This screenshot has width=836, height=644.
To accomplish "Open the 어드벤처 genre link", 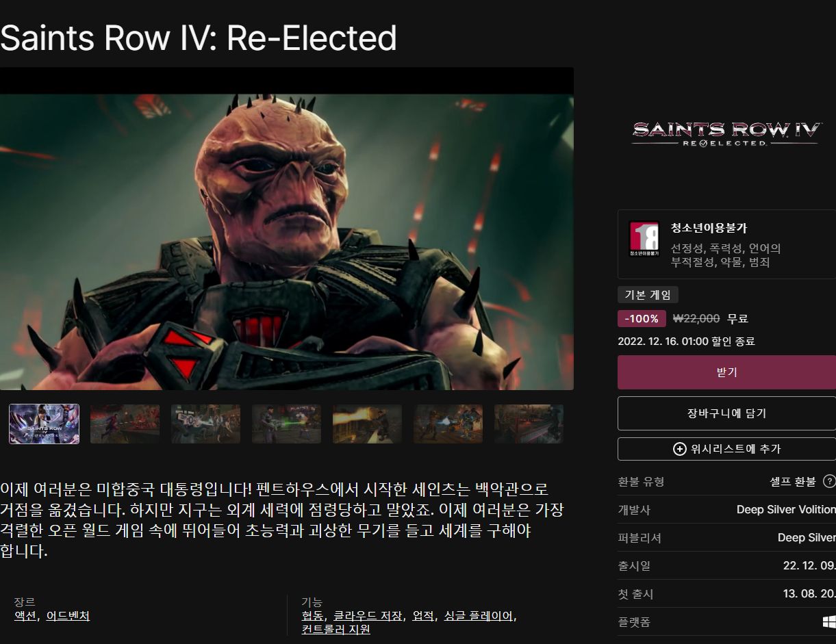I will (x=67, y=615).
